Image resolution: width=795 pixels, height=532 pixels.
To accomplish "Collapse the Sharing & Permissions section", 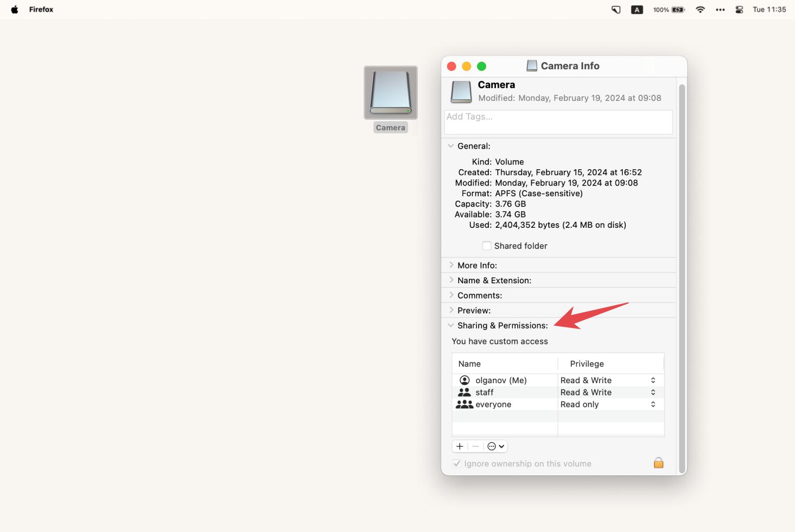I will tap(450, 325).
